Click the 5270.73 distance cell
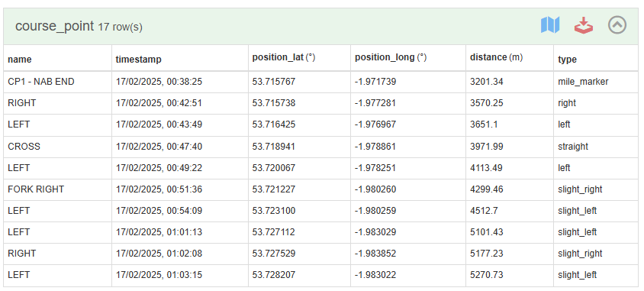644x291 pixels. pos(509,275)
